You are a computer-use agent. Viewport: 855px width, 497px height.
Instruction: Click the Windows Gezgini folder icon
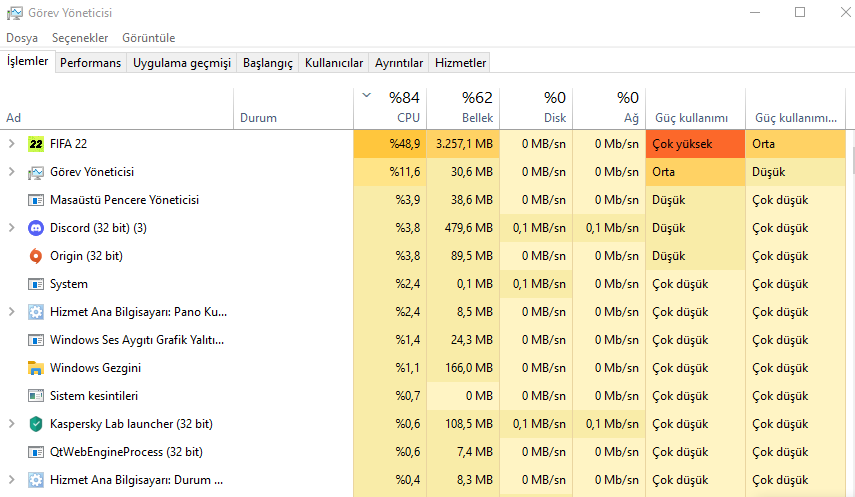click(36, 368)
